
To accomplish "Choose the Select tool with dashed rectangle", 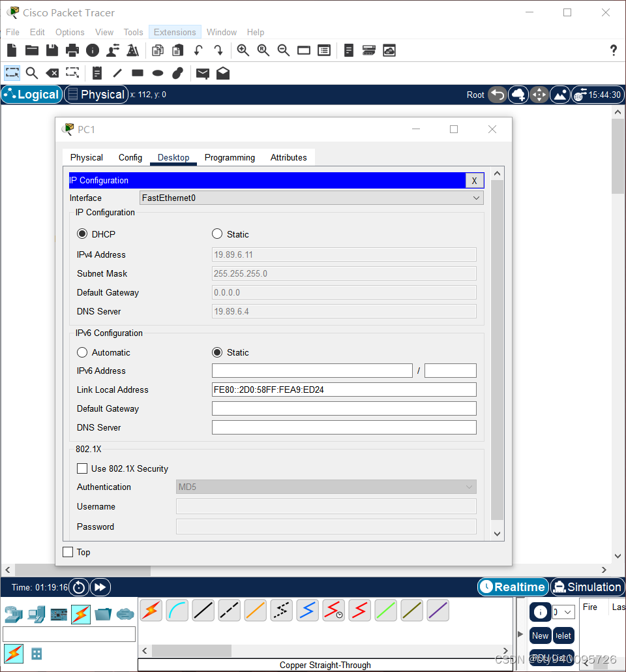I will click(x=12, y=73).
